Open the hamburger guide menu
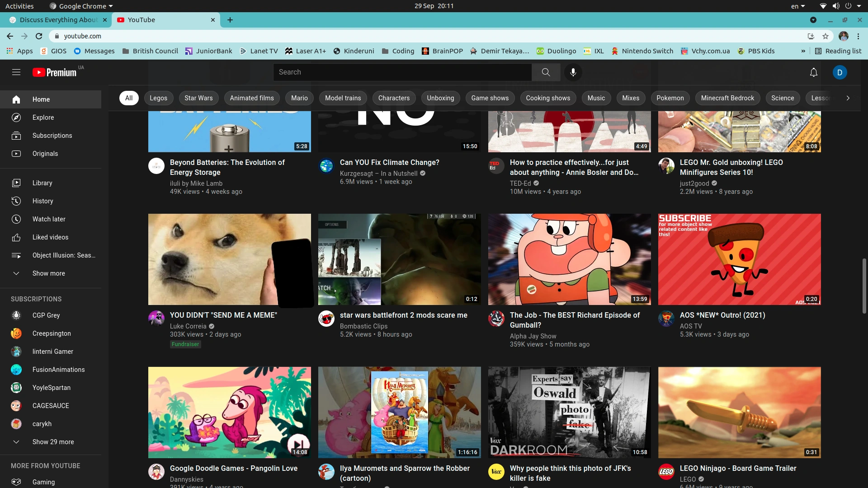Image resolution: width=868 pixels, height=488 pixels. click(x=16, y=72)
